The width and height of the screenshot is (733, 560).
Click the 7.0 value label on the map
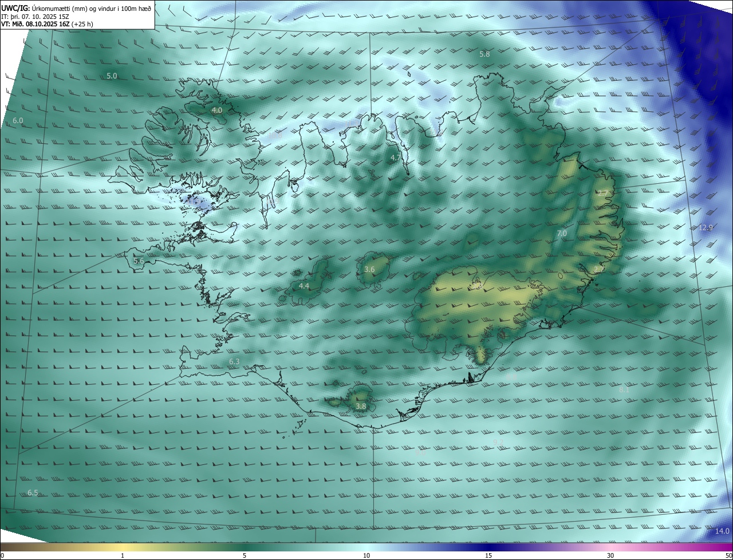coord(562,234)
